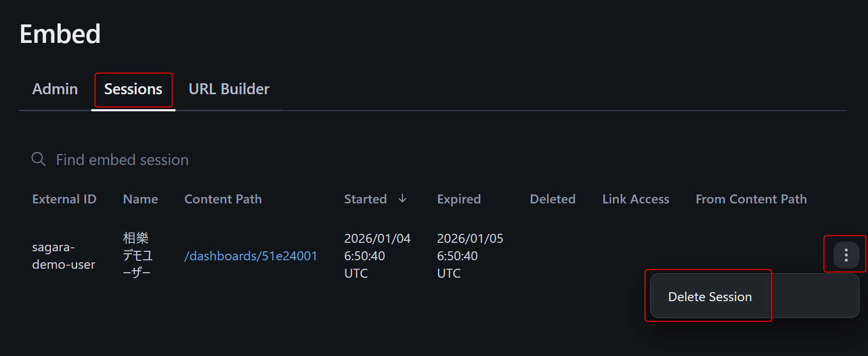This screenshot has height=356, width=868.
Task: Sort by Link Access column header
Action: click(636, 199)
